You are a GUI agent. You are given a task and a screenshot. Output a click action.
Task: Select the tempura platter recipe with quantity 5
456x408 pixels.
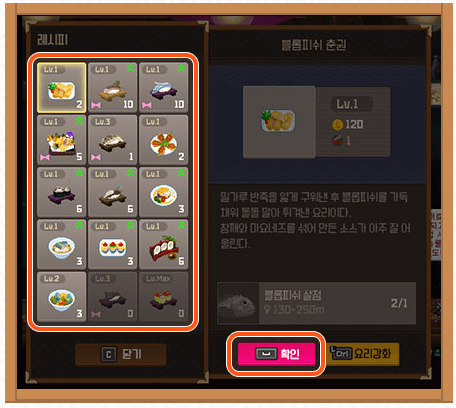62,140
